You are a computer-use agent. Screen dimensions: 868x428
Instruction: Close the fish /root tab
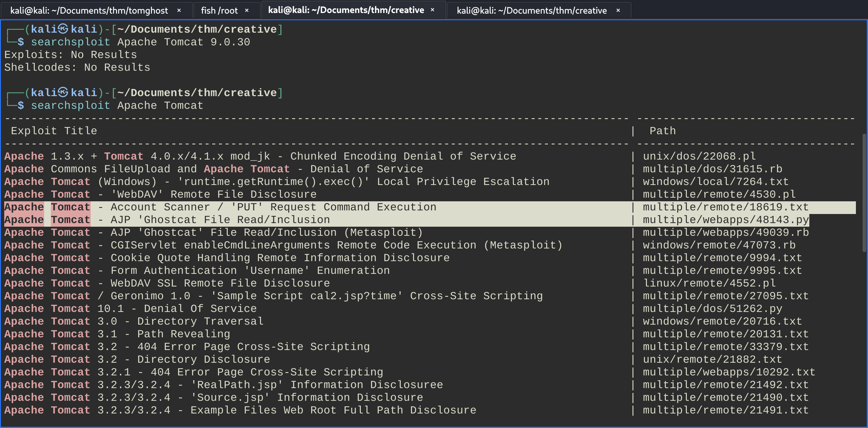click(247, 11)
